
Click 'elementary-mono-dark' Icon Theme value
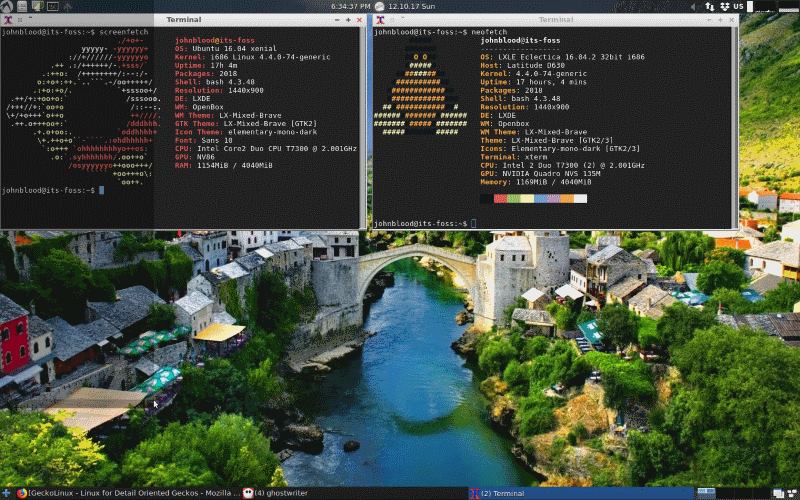[x=272, y=132]
